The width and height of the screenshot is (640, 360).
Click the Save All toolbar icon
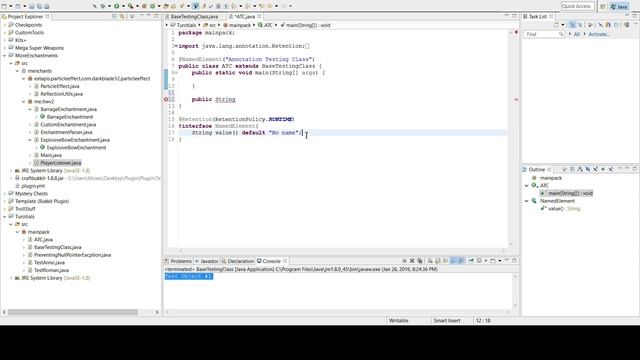[x=39, y=6]
